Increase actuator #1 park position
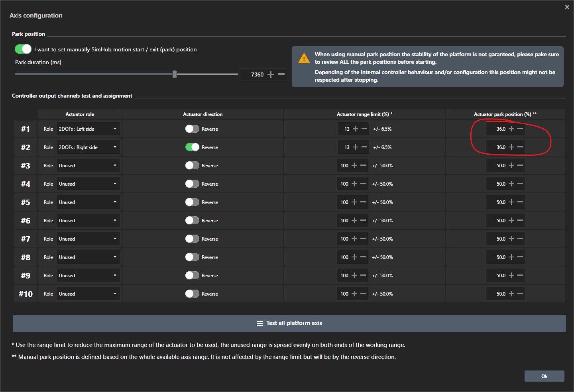The height and width of the screenshot is (392, 574). [511, 129]
